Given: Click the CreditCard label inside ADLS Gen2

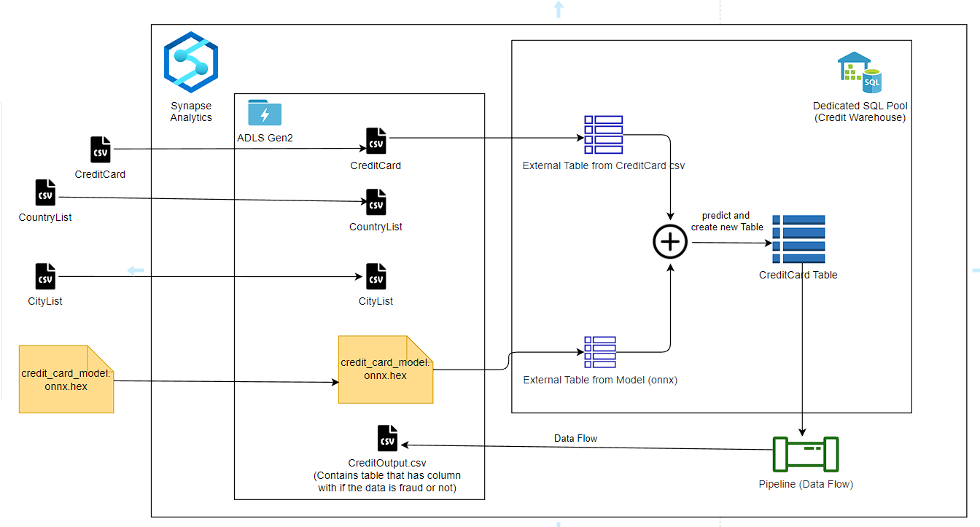Looking at the screenshot, I should tap(376, 165).
